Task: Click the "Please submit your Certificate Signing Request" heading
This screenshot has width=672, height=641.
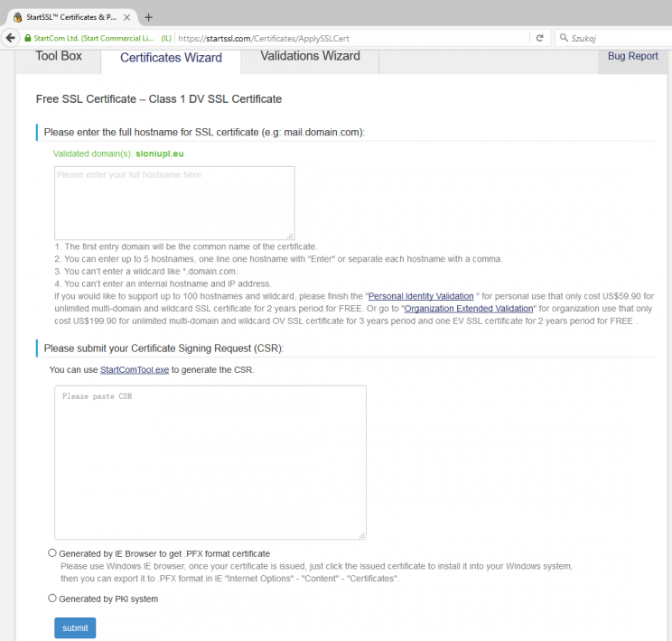Action: click(x=163, y=348)
